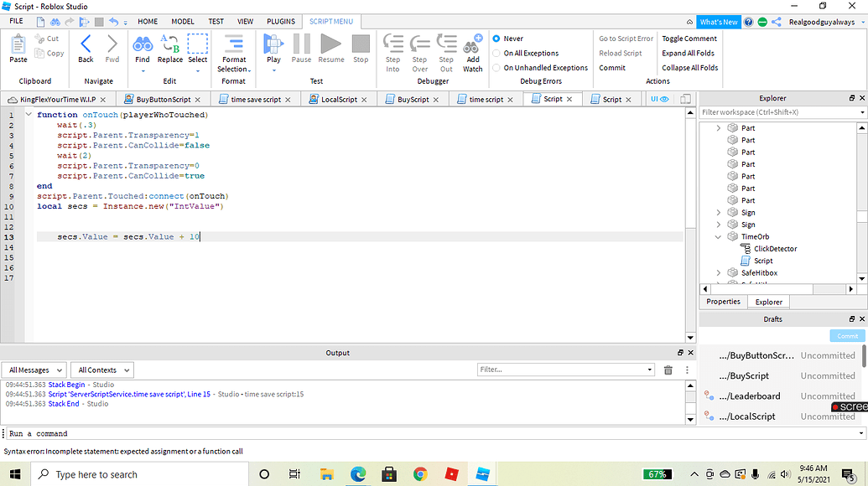Switch to the HOME ribbon tab
Screen dimensions: 868x486
148,21
